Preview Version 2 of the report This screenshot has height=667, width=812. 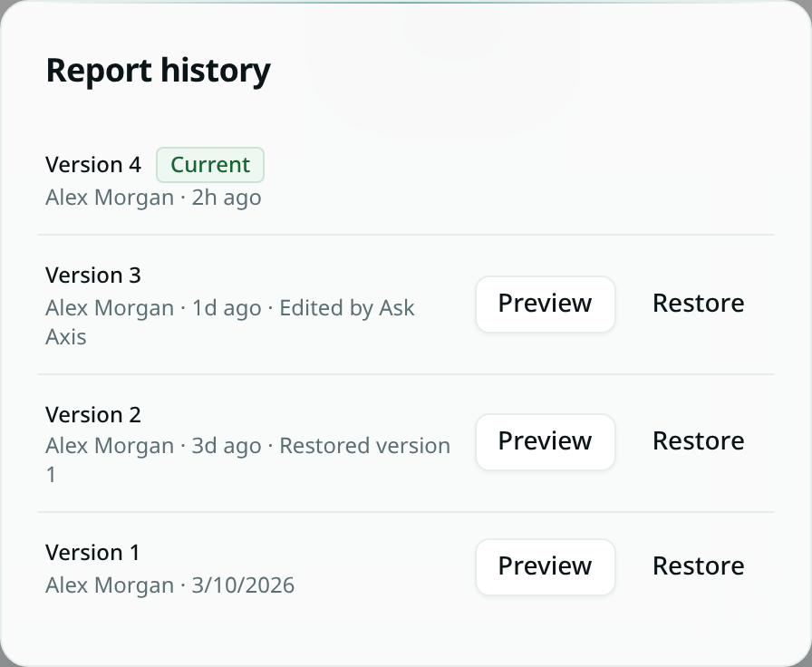pos(546,441)
